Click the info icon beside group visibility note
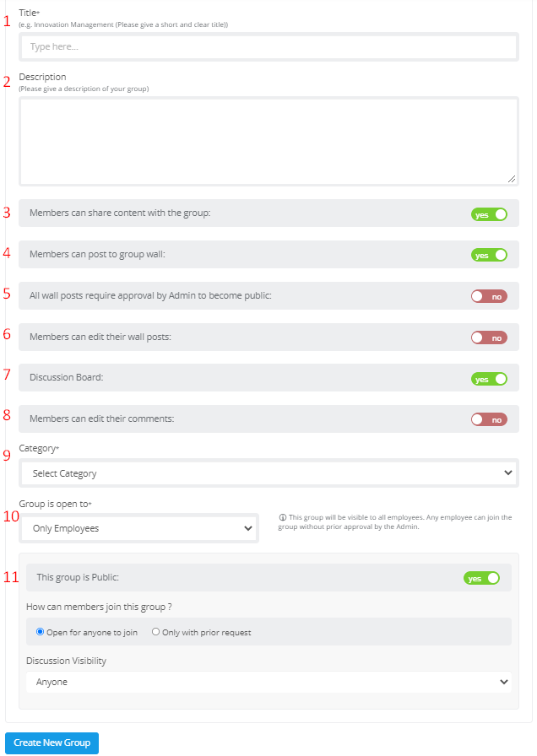Viewport: 537px width, 756px height. click(x=283, y=517)
